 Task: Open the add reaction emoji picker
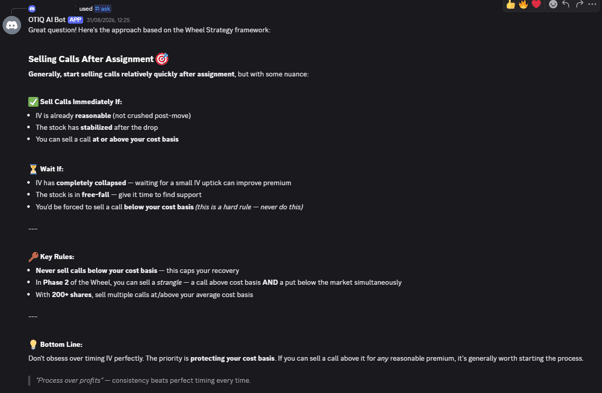[553, 4]
